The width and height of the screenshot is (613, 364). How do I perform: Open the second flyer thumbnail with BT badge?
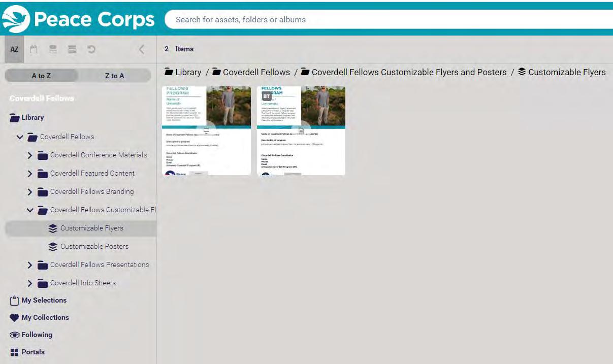(x=301, y=130)
